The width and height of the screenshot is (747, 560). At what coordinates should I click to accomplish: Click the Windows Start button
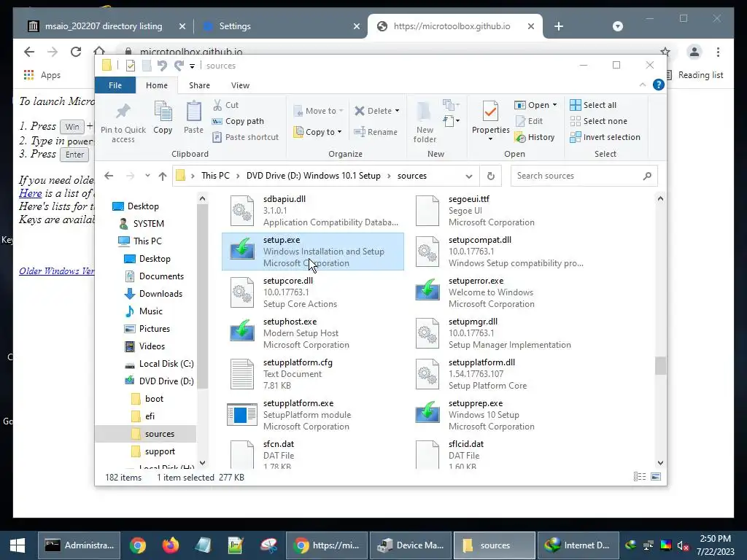pos(18,545)
